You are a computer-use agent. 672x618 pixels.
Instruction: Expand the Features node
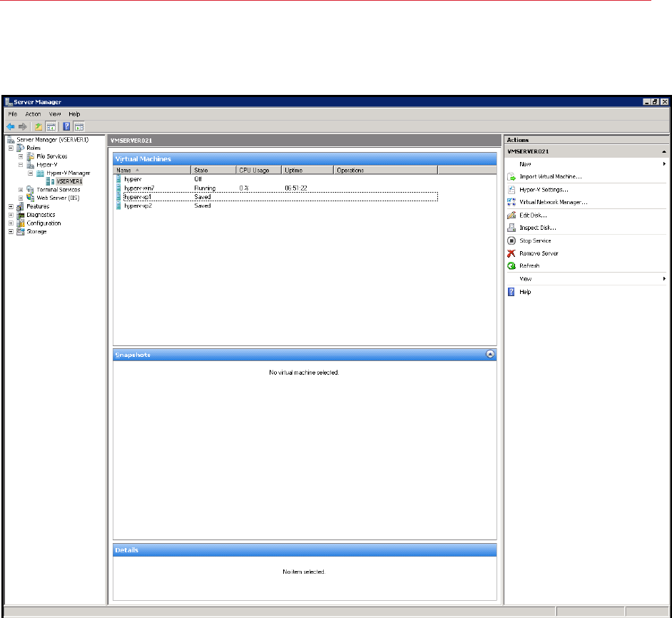11,206
